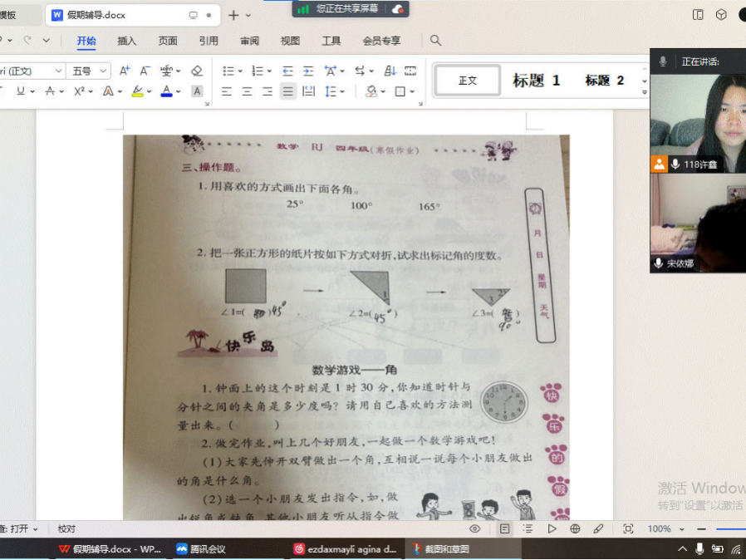Apply the 标题 1 heading style

coord(536,81)
